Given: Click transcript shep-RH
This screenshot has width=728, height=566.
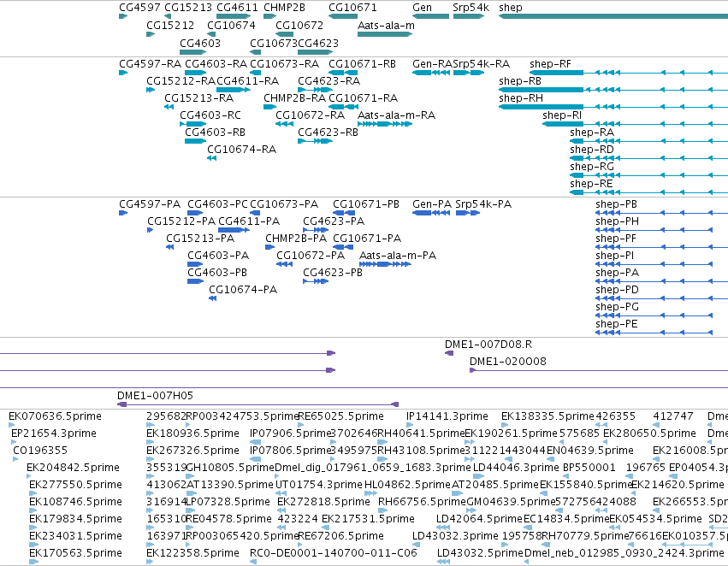Looking at the screenshot, I should pos(520,97).
